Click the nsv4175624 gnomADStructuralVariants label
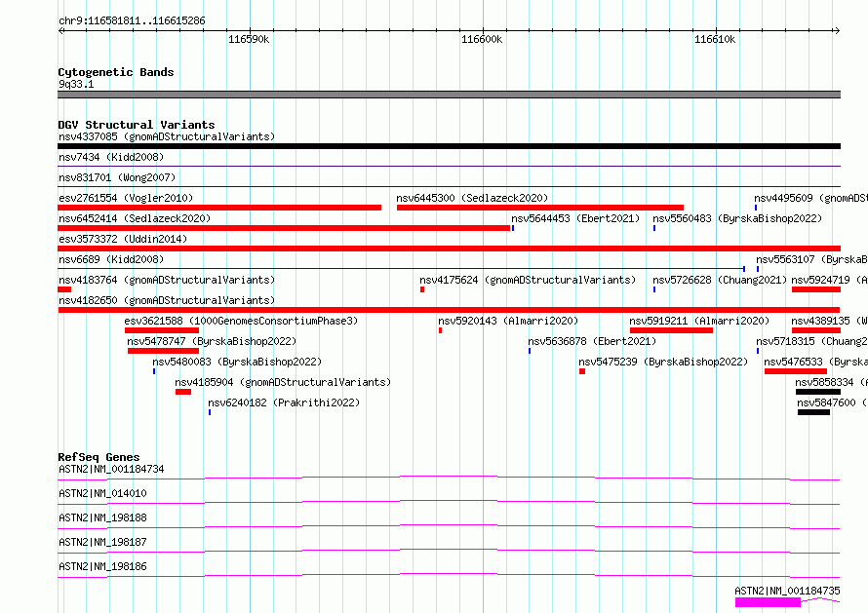868x613 pixels. [x=528, y=280]
